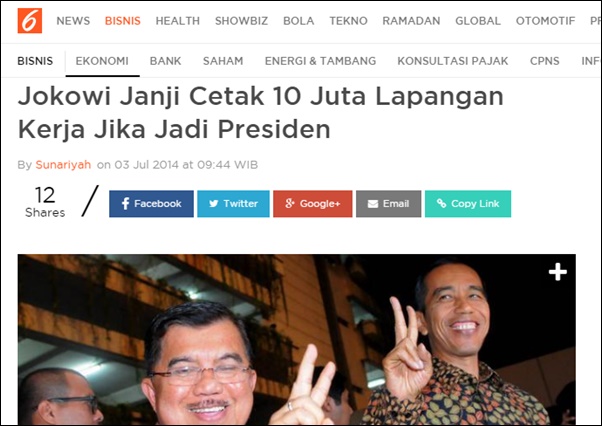Send article by Email button

point(389,204)
